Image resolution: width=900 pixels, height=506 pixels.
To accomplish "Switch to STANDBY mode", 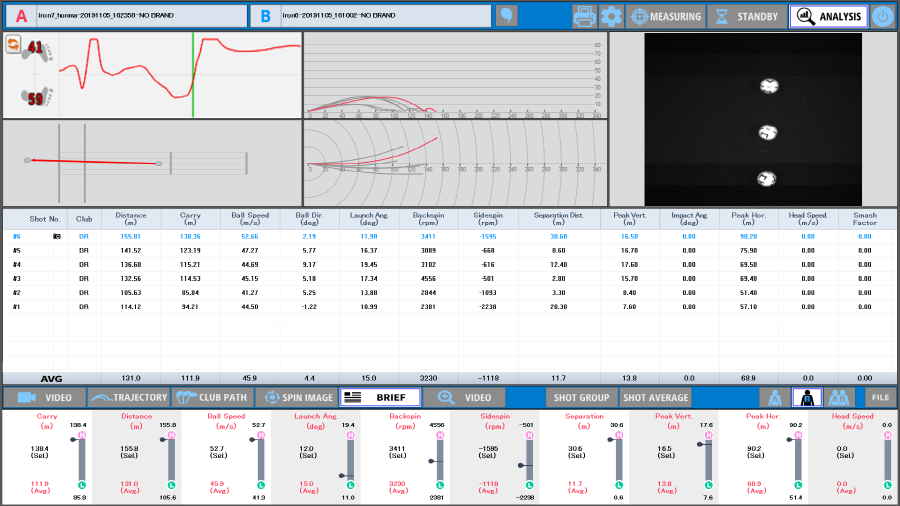I will point(746,17).
